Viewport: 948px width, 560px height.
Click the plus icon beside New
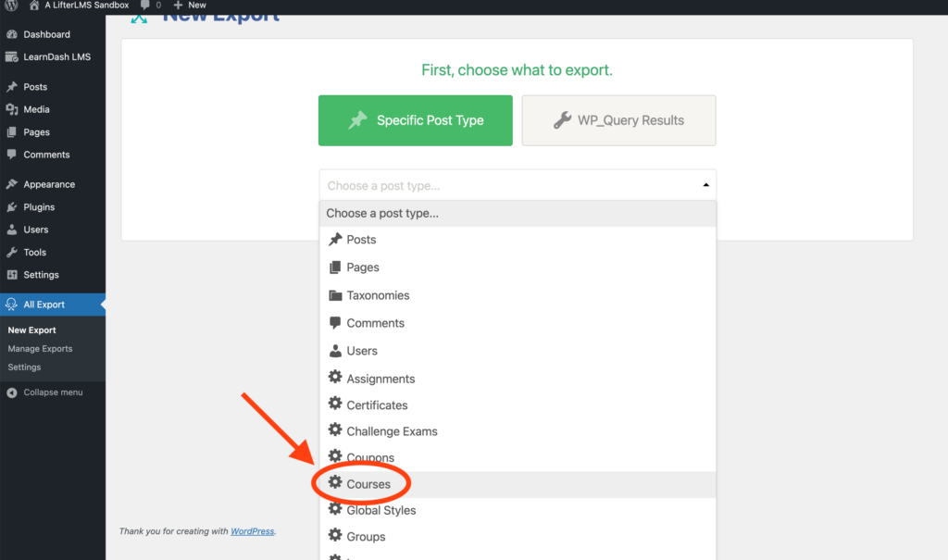click(x=178, y=5)
